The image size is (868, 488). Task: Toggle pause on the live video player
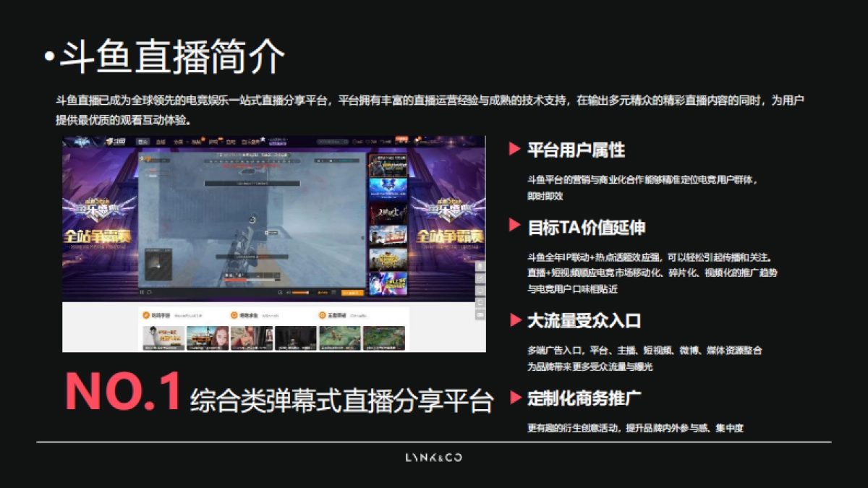[142, 294]
